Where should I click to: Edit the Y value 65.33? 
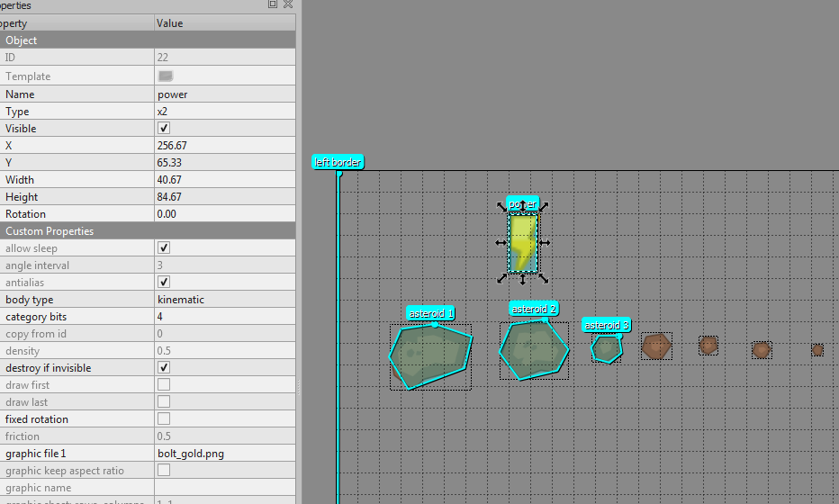click(x=225, y=163)
